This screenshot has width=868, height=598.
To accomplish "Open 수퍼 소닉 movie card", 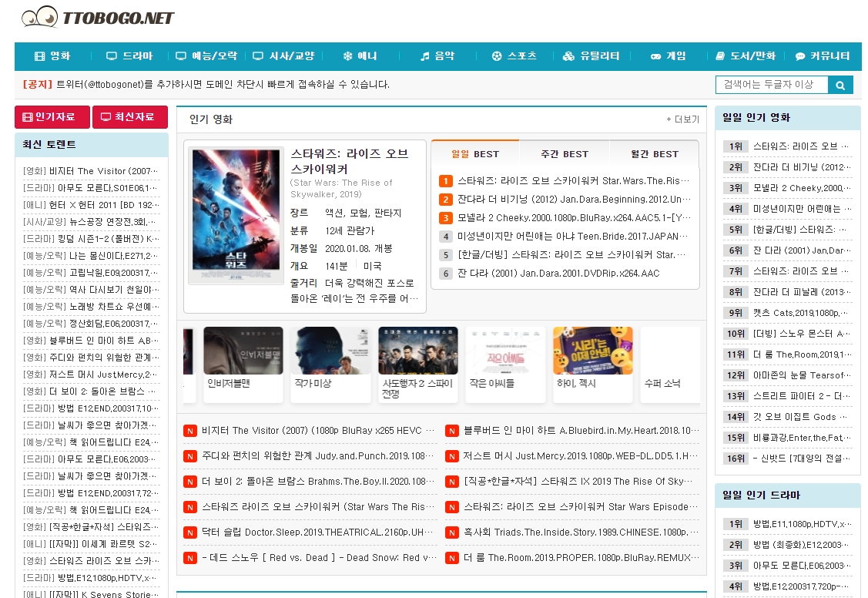I will click(670, 365).
